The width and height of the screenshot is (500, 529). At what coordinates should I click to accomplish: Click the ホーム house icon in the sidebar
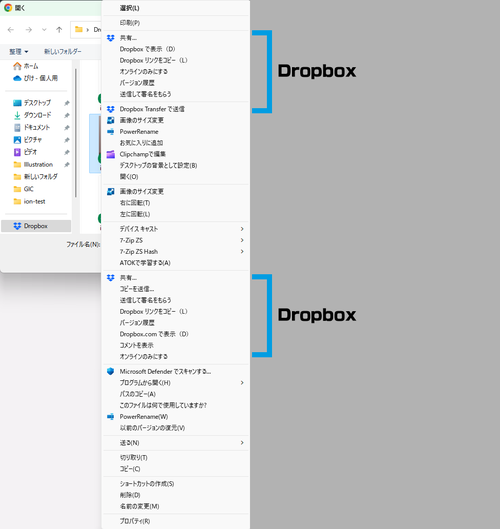(x=17, y=66)
